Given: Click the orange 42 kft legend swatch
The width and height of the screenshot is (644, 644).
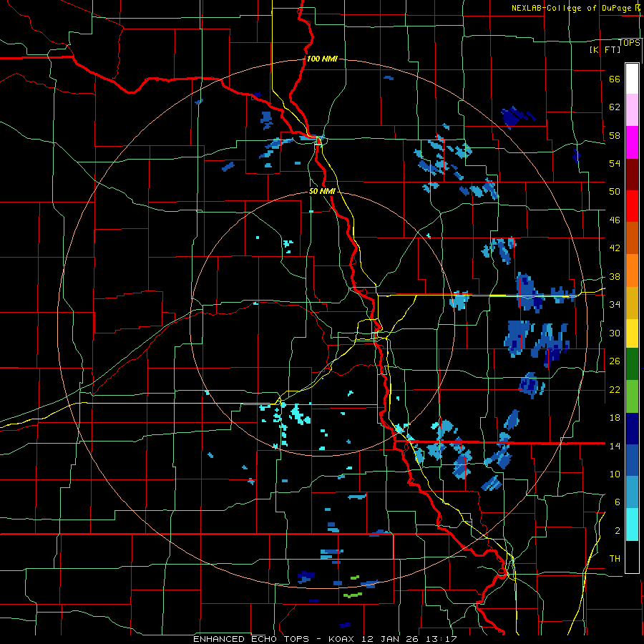Looking at the screenshot, I should (x=632, y=270).
